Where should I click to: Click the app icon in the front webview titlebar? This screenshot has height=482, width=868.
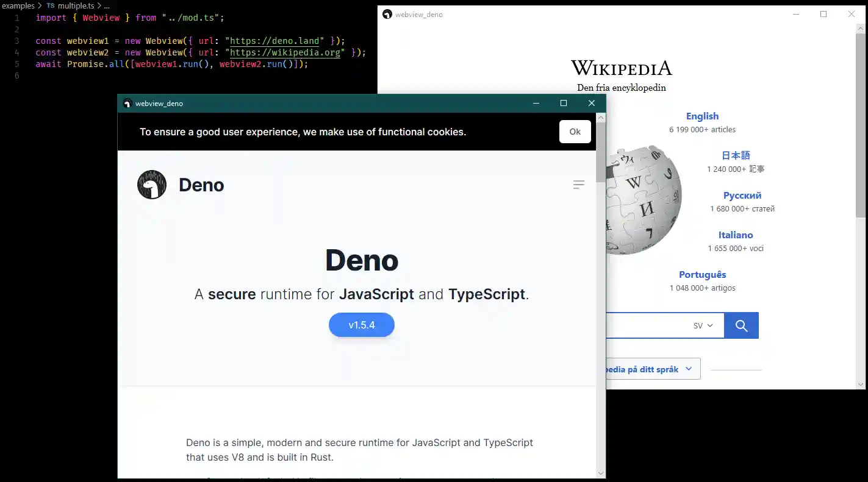pyautogui.click(x=127, y=103)
